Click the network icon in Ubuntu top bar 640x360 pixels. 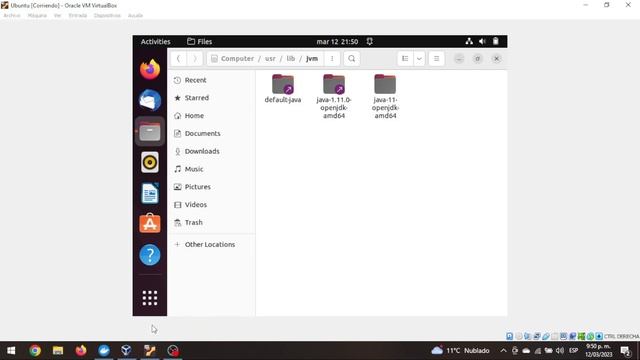[x=469, y=41]
